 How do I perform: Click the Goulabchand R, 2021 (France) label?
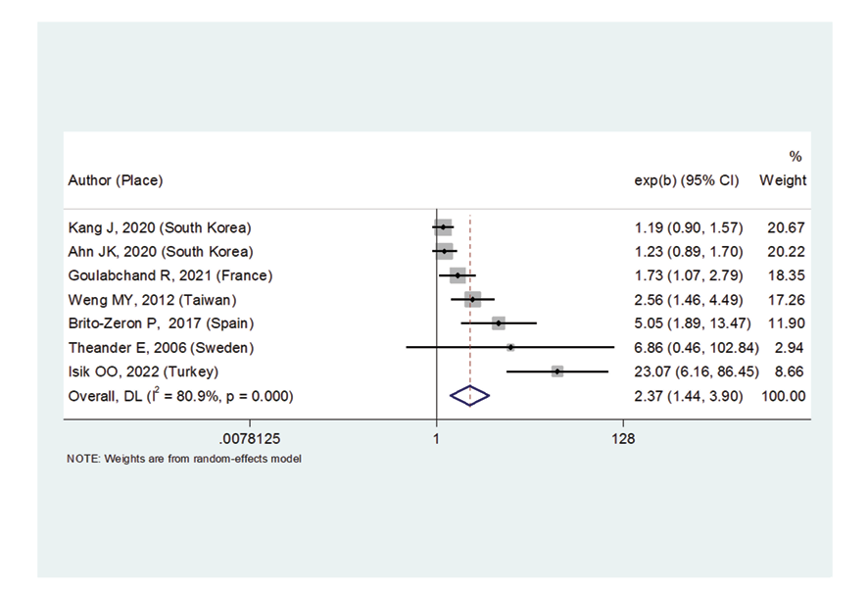point(169,275)
